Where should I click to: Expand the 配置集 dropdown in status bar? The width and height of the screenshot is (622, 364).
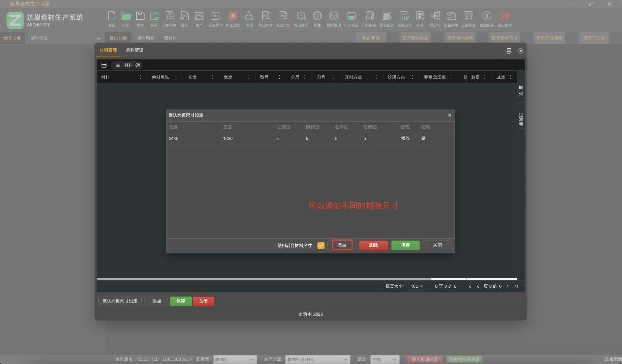point(235,359)
